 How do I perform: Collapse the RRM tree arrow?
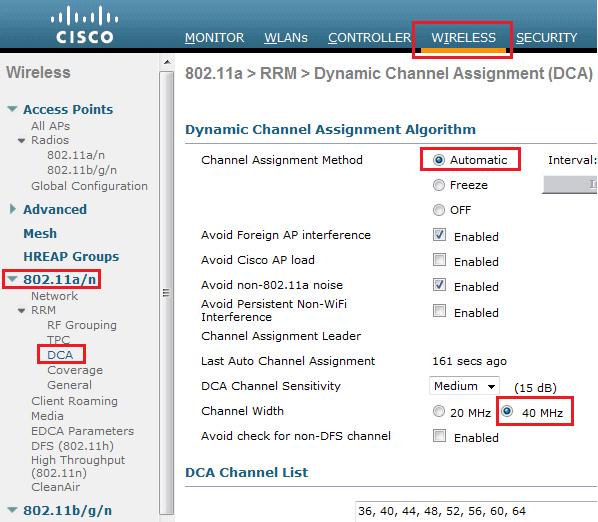coord(22,310)
